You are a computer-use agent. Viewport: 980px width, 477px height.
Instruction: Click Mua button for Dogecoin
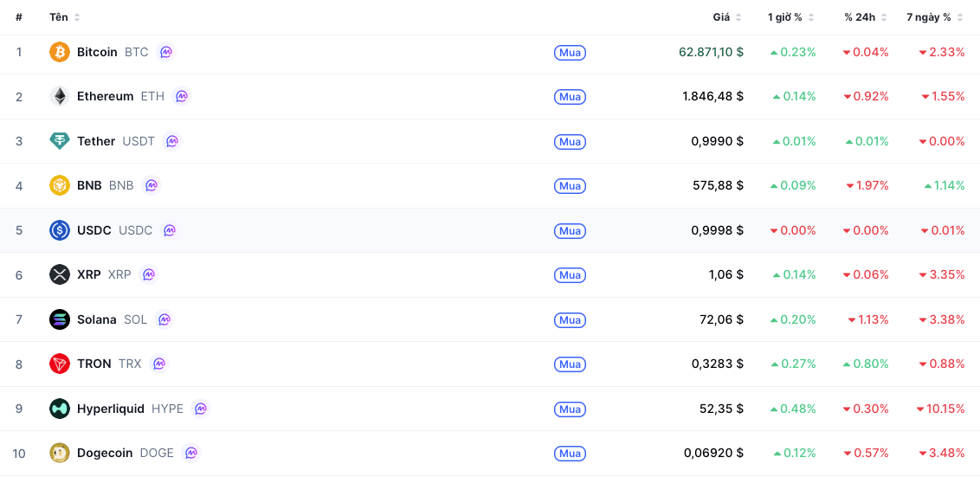pos(570,454)
